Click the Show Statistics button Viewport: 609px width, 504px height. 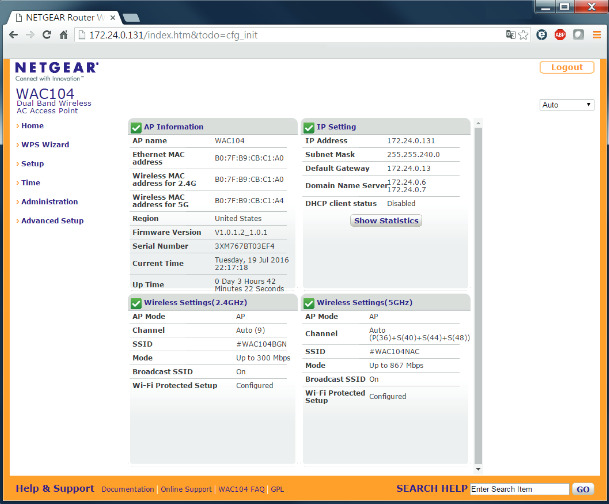coord(386,221)
